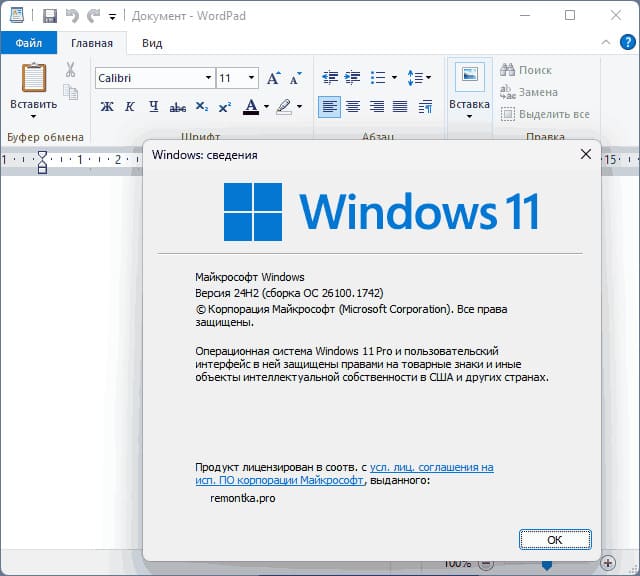The image size is (640, 576).
Task: Click OK in Windows info dialog
Action: pyautogui.click(x=555, y=540)
